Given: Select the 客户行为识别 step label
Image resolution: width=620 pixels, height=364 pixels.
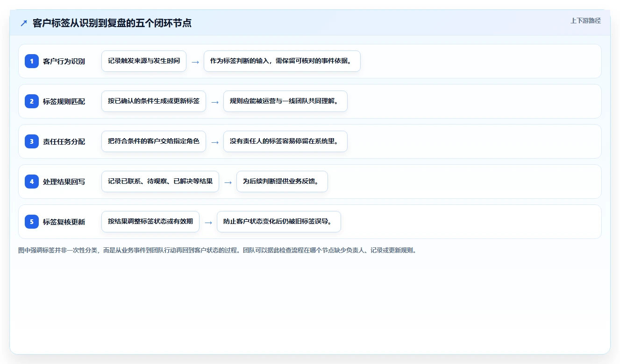Looking at the screenshot, I should 64,61.
